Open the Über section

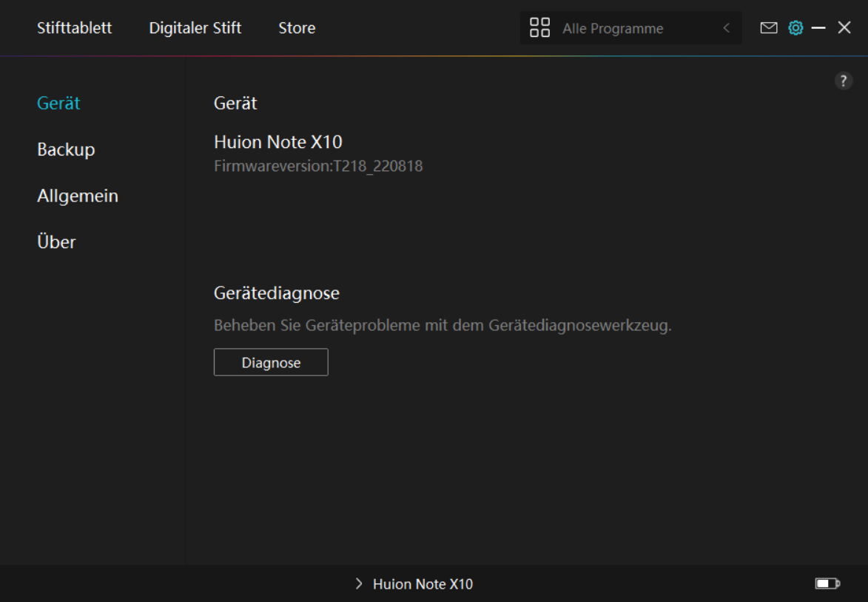(x=56, y=242)
